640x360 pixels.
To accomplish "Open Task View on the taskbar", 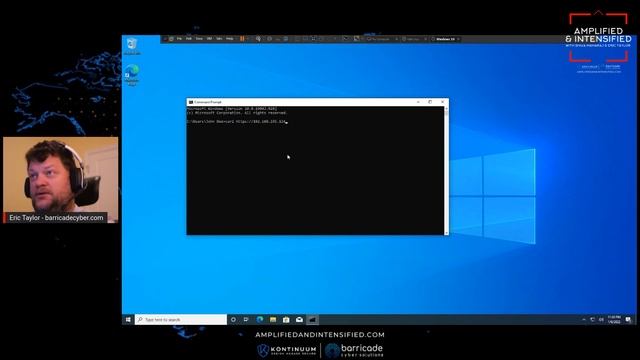I will pos(246,320).
